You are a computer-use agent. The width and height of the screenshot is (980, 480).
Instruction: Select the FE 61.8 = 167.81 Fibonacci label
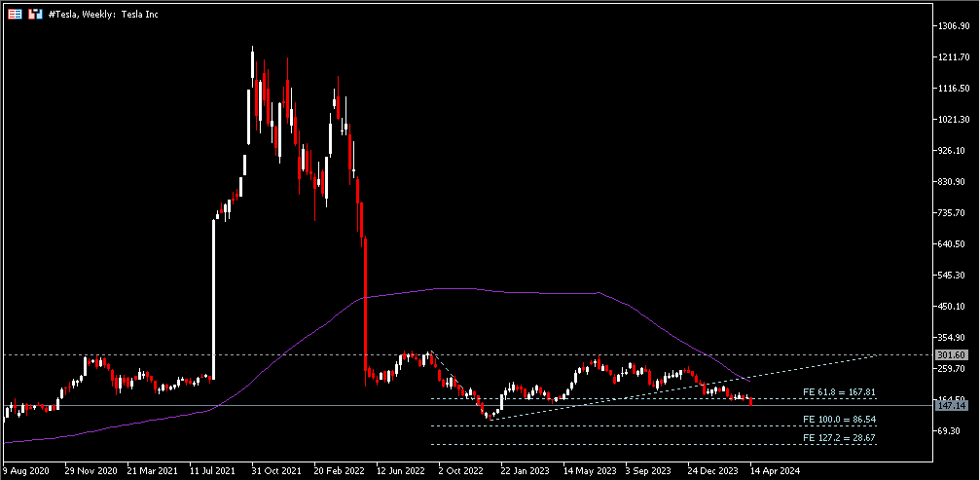pos(838,391)
